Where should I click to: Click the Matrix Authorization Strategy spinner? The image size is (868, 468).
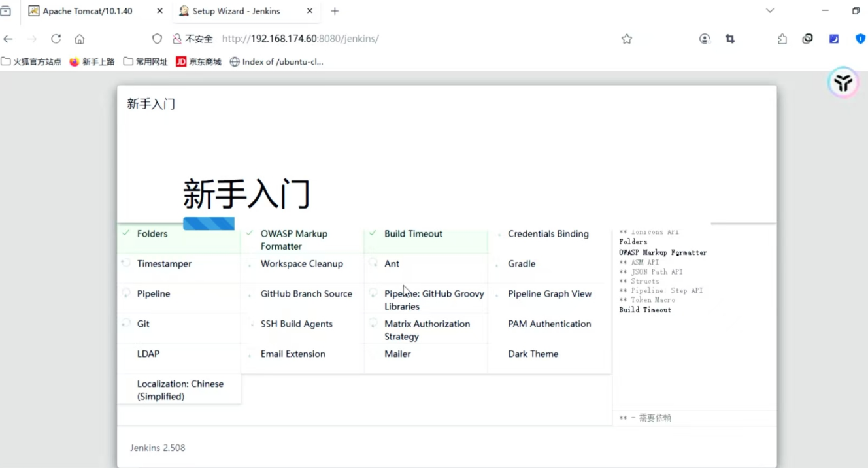(373, 324)
